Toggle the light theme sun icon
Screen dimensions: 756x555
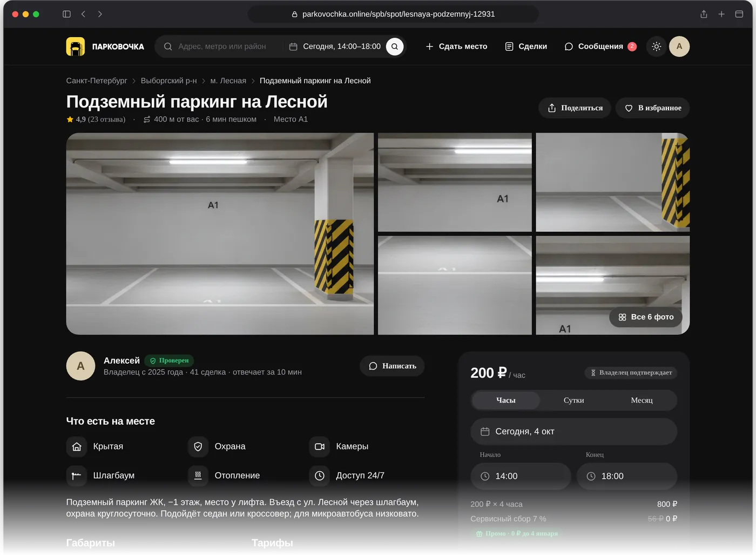click(657, 46)
